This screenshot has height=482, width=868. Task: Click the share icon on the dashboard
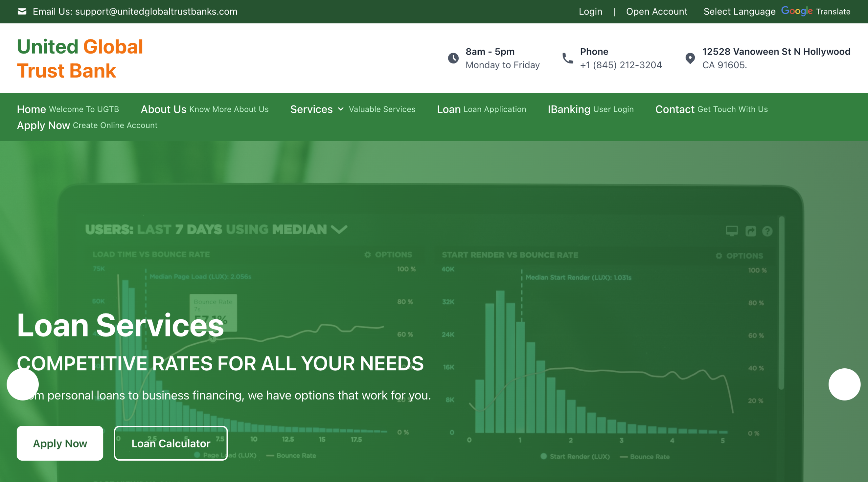tap(751, 231)
